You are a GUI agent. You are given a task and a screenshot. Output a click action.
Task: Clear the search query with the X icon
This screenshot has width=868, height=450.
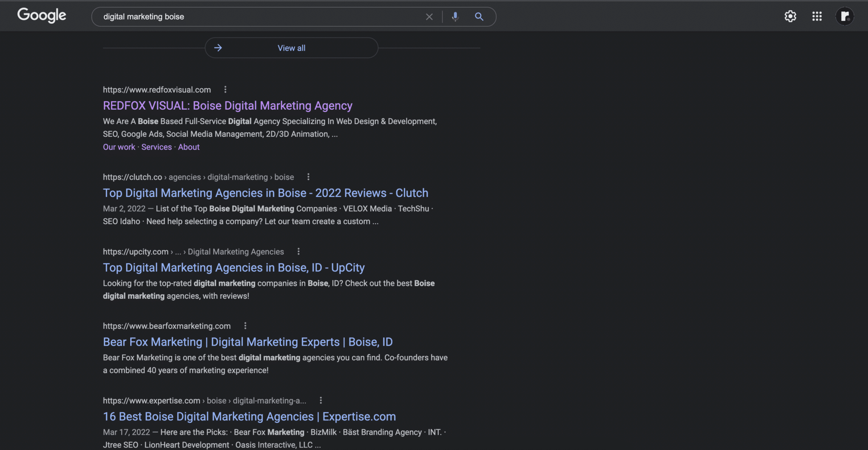[x=429, y=17]
